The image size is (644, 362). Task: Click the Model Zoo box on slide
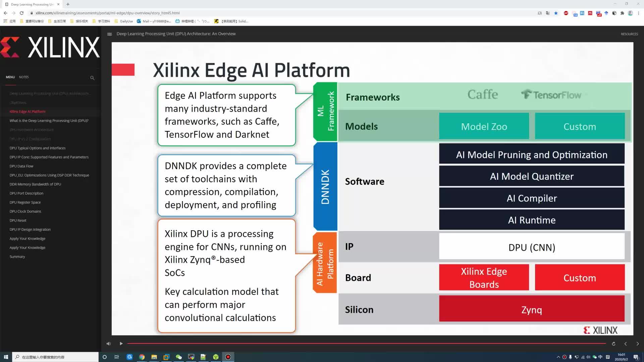[484, 126]
